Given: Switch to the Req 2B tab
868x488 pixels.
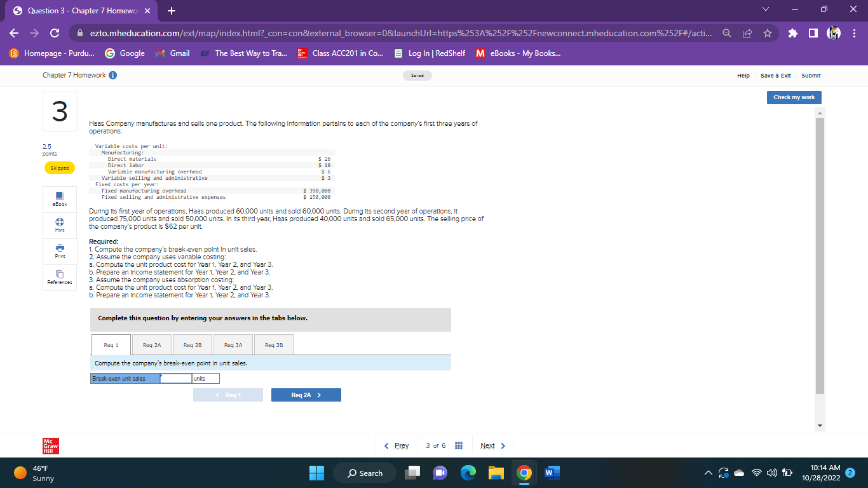Looking at the screenshot, I should 192,344.
